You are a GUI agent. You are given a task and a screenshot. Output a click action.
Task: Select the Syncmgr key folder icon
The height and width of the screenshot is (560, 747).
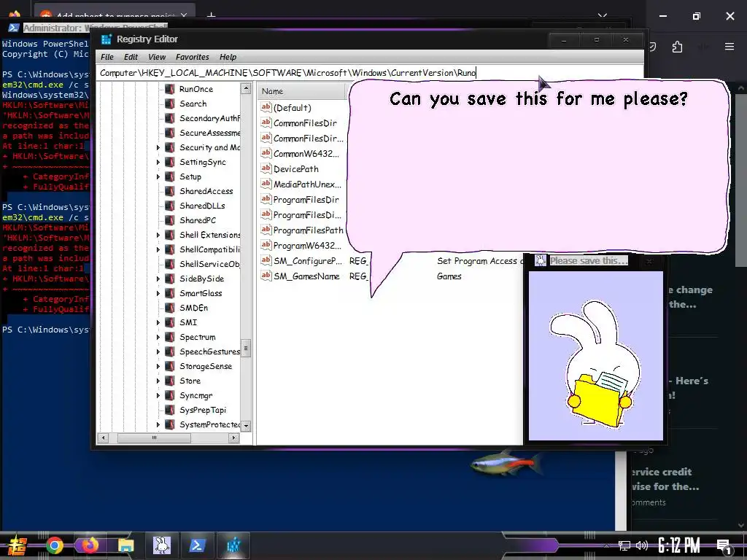(x=169, y=396)
